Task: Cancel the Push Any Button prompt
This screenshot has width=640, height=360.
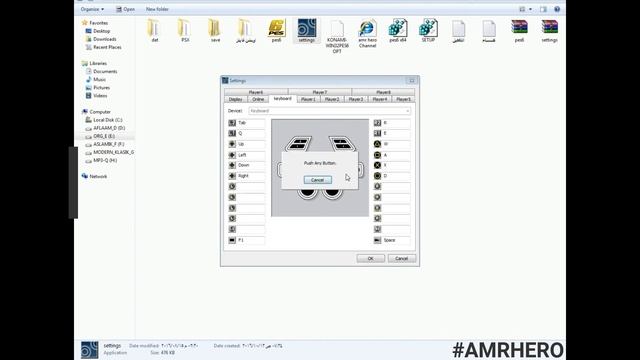Action: [318, 180]
